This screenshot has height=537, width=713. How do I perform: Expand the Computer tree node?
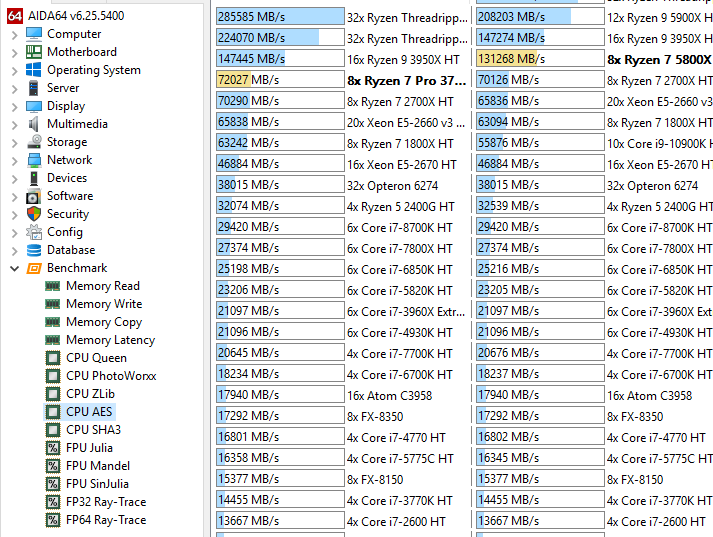(15, 35)
